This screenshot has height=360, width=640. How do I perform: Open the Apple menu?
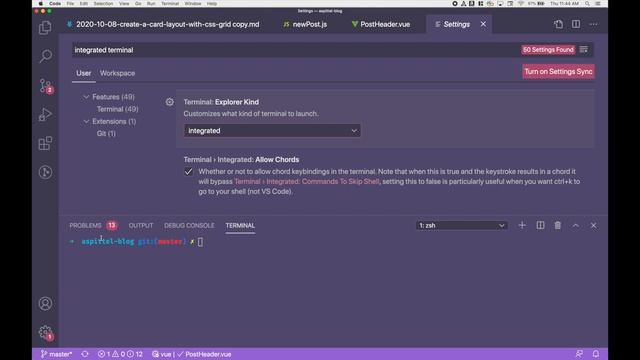coord(40,3)
